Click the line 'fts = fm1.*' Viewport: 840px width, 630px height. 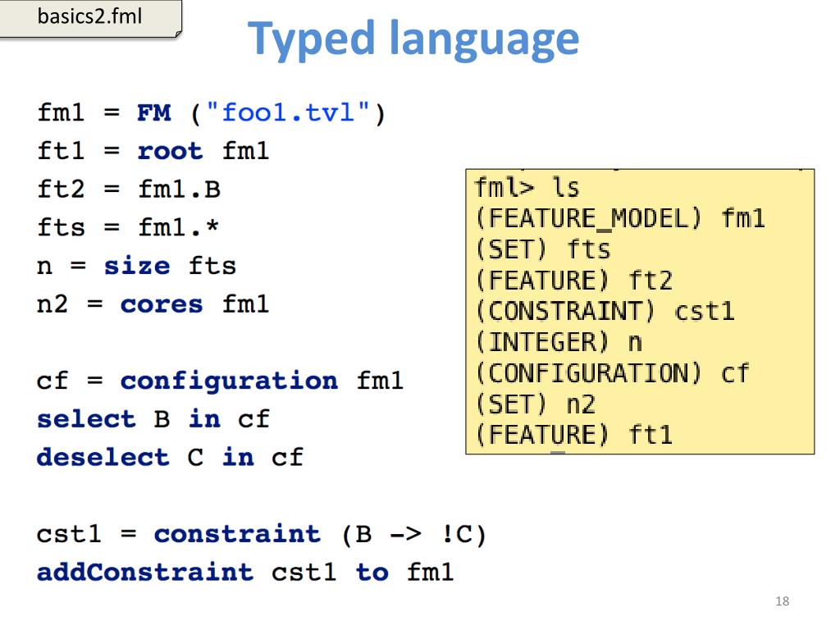(127, 227)
